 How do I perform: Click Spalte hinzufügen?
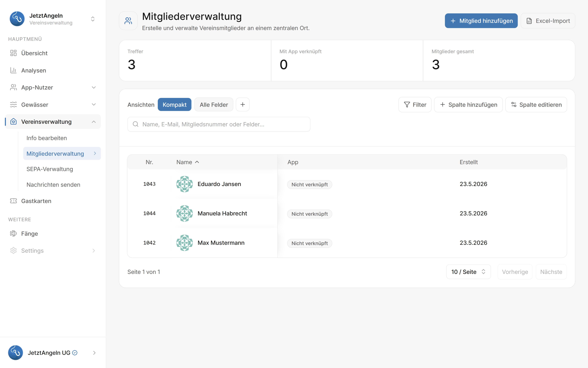tap(468, 105)
